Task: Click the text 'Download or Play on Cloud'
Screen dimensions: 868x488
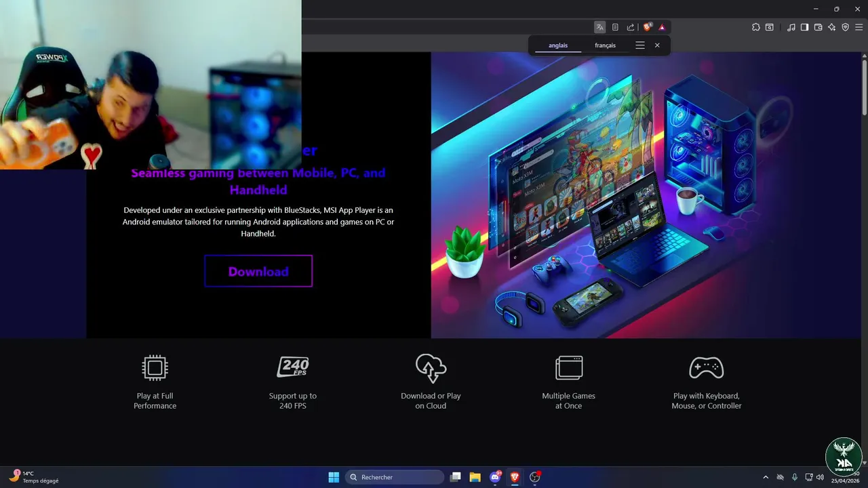Action: tap(431, 401)
